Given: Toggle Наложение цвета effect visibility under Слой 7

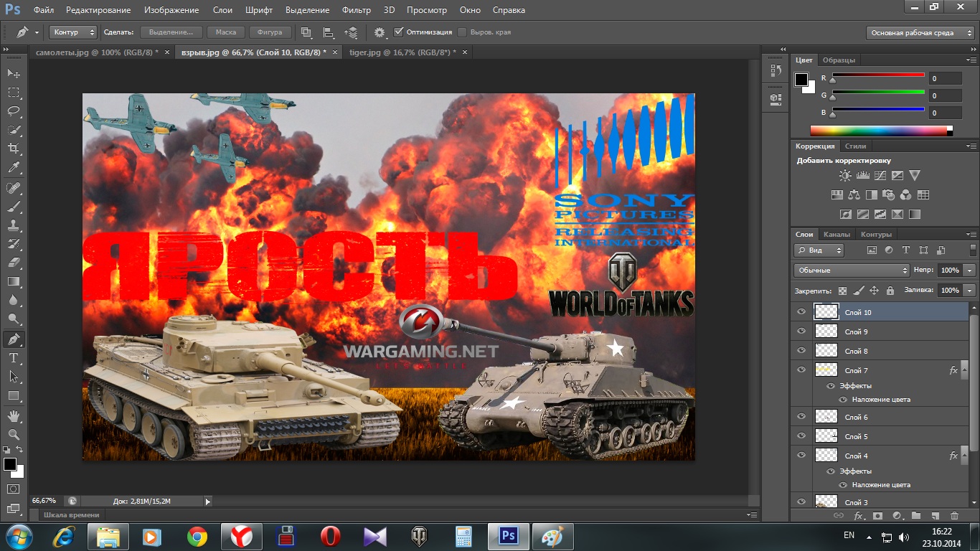Looking at the screenshot, I should point(843,400).
